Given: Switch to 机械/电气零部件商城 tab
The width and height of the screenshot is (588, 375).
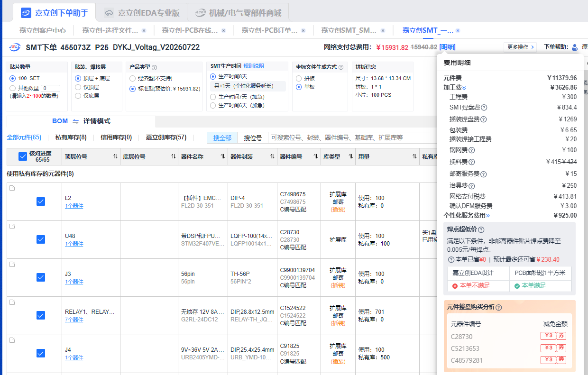Looking at the screenshot, I should (x=238, y=13).
